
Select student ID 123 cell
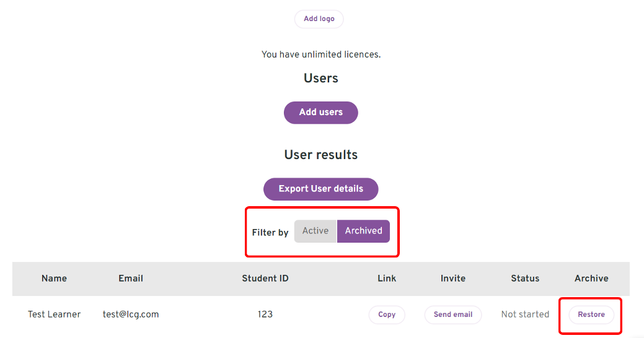pyautogui.click(x=265, y=314)
